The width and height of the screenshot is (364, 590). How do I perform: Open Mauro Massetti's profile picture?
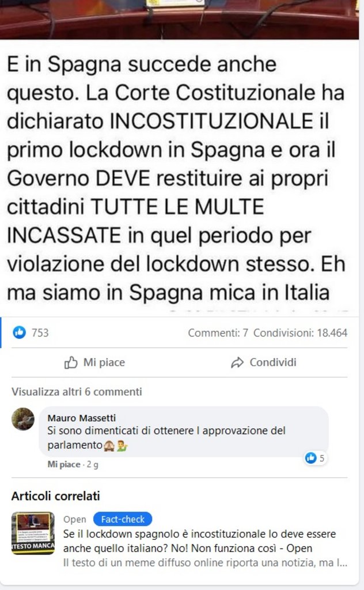tap(23, 419)
